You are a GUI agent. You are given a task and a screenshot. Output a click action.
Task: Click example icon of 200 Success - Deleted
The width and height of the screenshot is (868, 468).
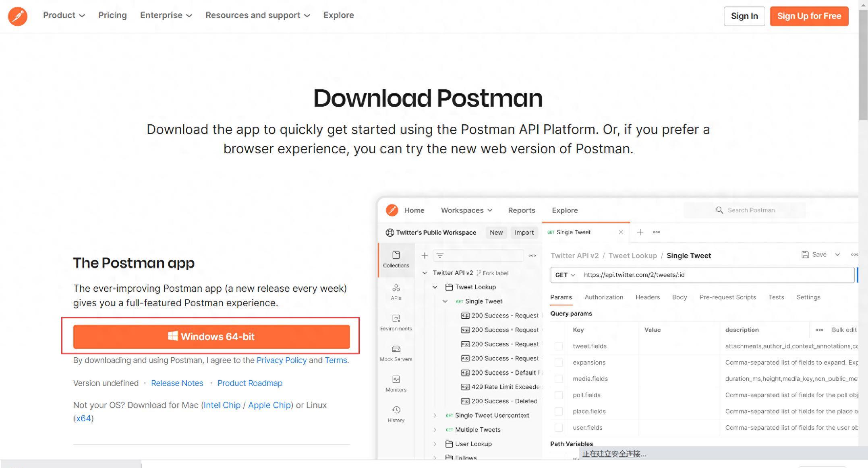coord(465,401)
